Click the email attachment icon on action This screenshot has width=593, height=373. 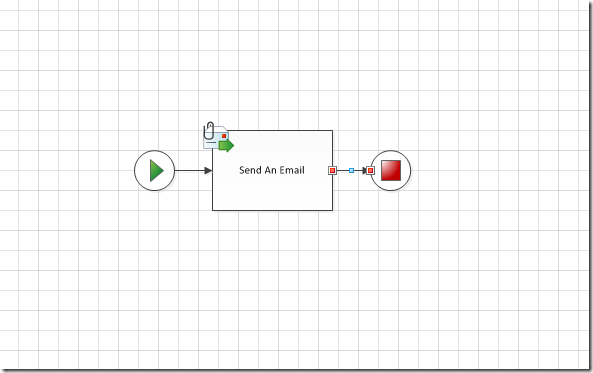218,137
